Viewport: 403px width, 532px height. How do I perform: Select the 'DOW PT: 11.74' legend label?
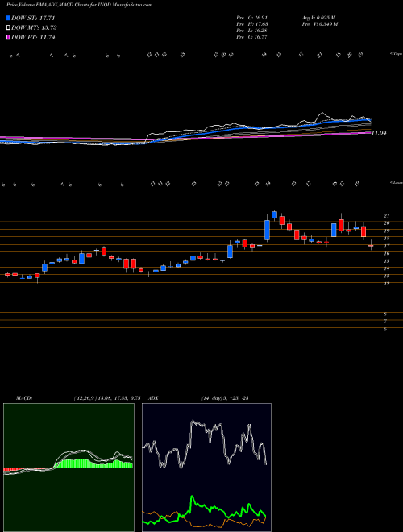pyautogui.click(x=33, y=37)
